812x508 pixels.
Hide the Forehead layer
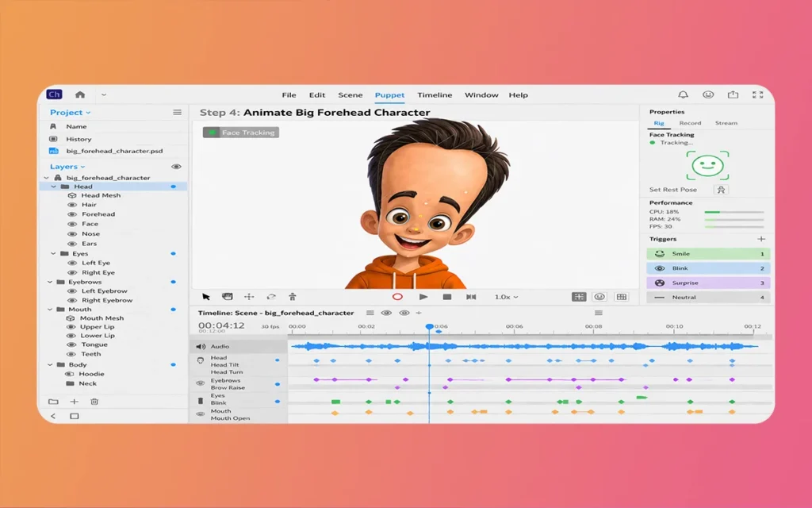click(72, 214)
